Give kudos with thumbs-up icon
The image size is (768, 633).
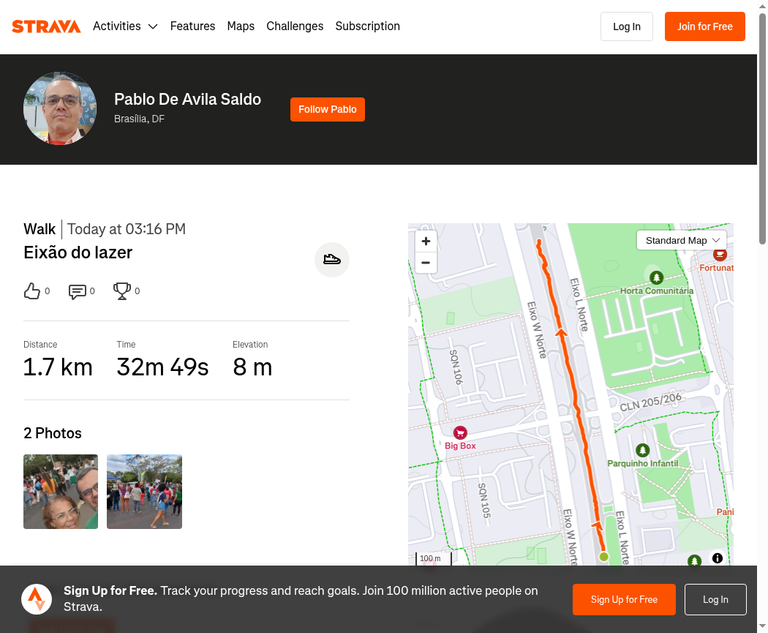32,291
